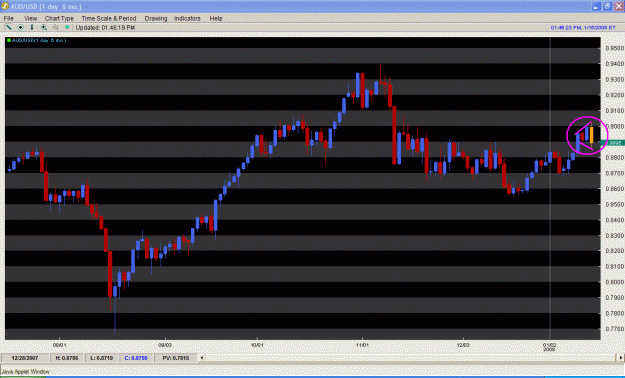Viewport: 625px width, 378px height.
Task: Click the 0.9000 price axis label
Action: 614,126
